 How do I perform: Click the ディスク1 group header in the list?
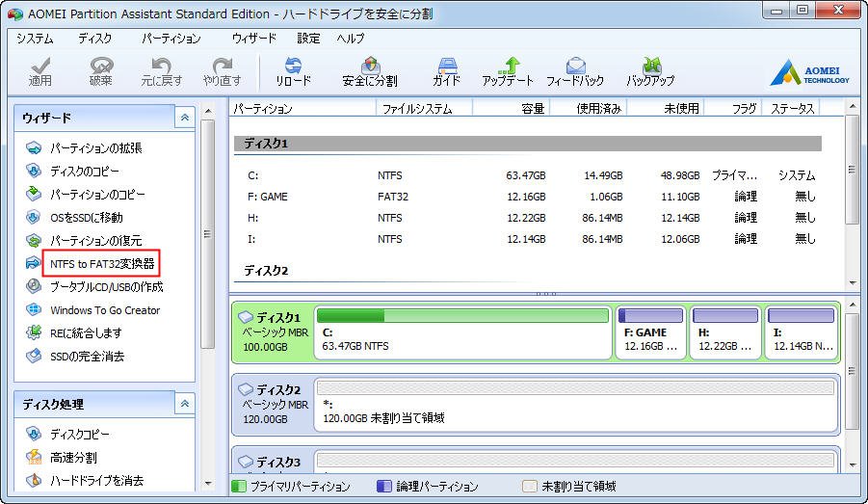[x=528, y=144]
